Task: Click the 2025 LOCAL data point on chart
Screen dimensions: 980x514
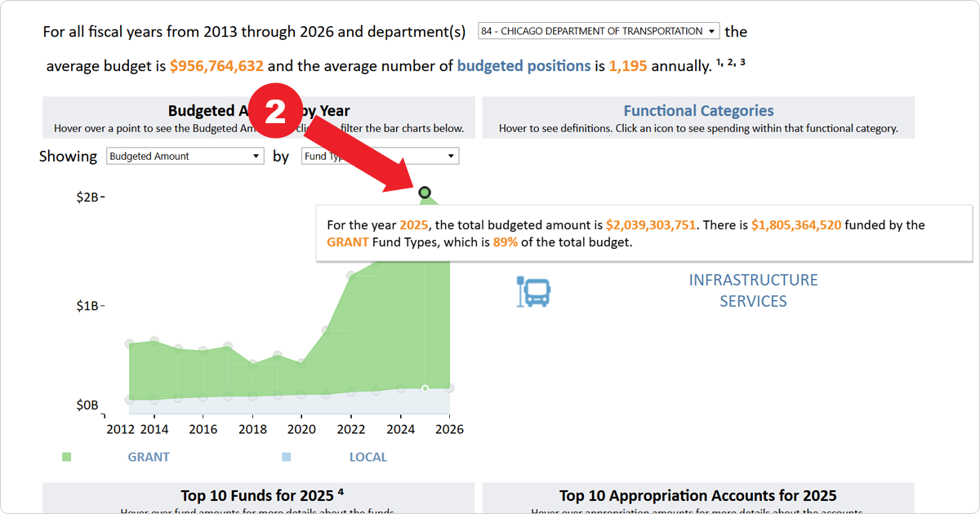Action: (425, 388)
